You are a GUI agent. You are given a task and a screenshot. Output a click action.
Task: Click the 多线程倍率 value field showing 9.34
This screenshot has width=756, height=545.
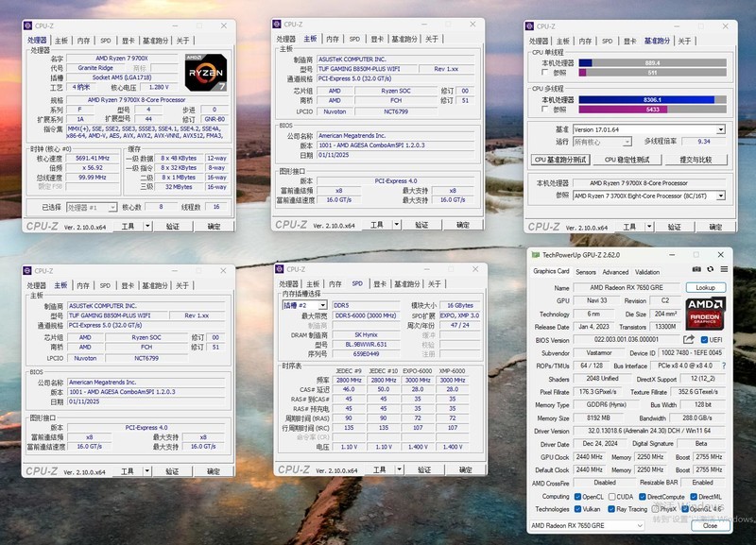coord(705,142)
